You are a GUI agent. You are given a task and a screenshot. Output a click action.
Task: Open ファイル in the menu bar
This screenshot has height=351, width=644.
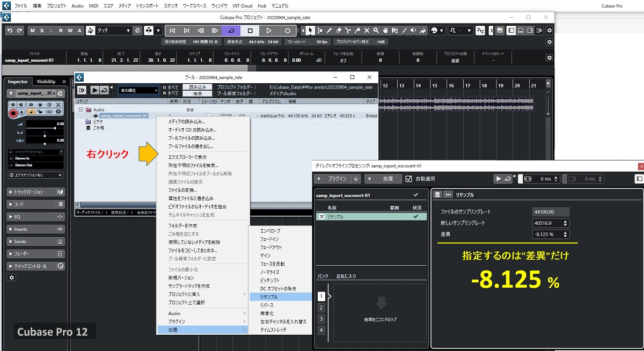point(20,5)
